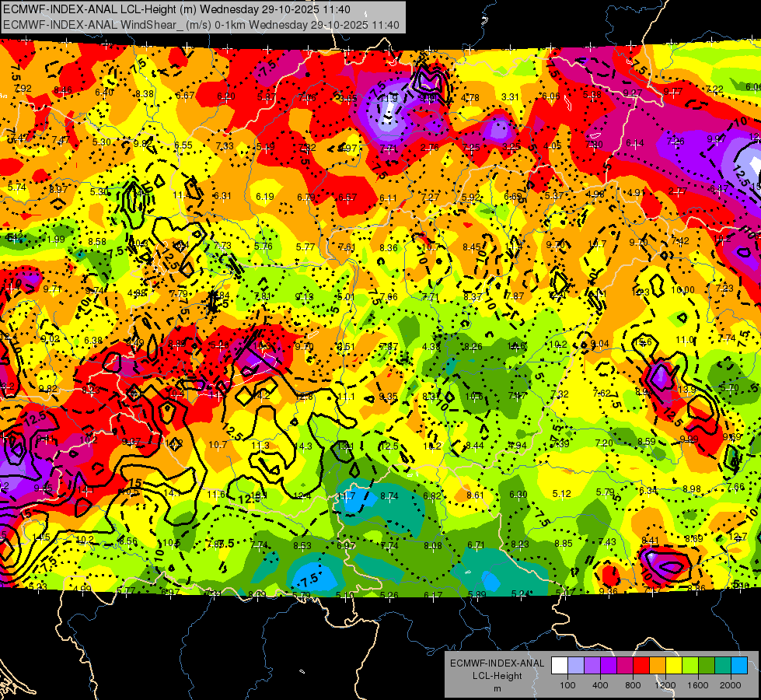Image resolution: width=761 pixels, height=700 pixels.
Task: Click the legend label 400
Action: click(x=600, y=685)
